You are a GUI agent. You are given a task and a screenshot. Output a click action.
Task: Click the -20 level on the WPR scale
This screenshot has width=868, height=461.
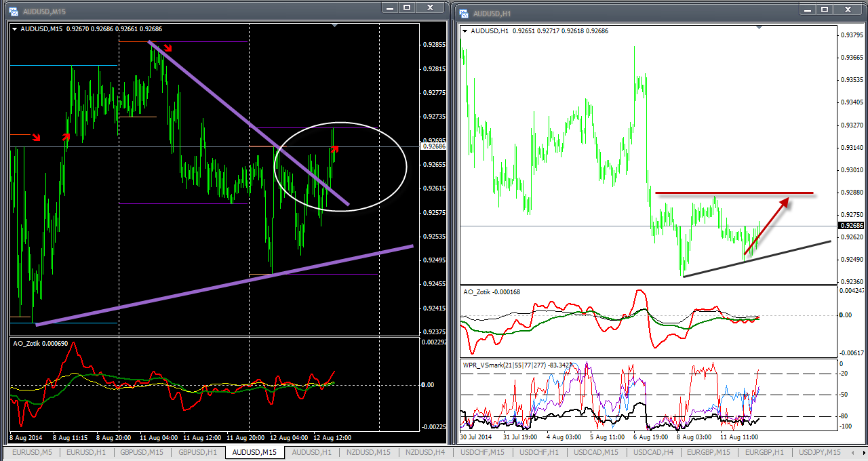coord(845,374)
